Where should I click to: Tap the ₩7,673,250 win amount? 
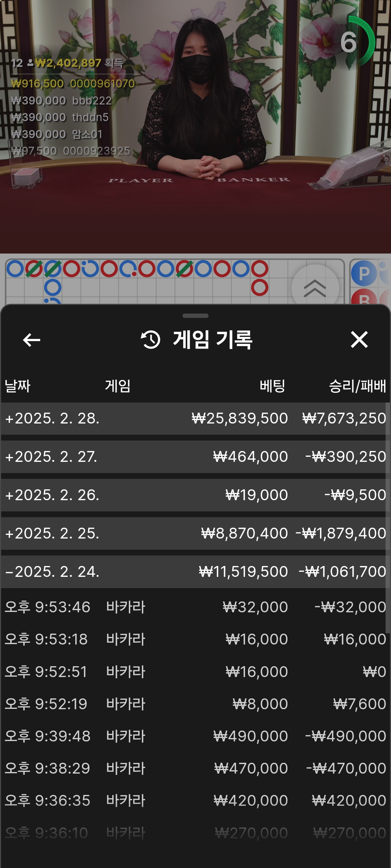(x=344, y=418)
